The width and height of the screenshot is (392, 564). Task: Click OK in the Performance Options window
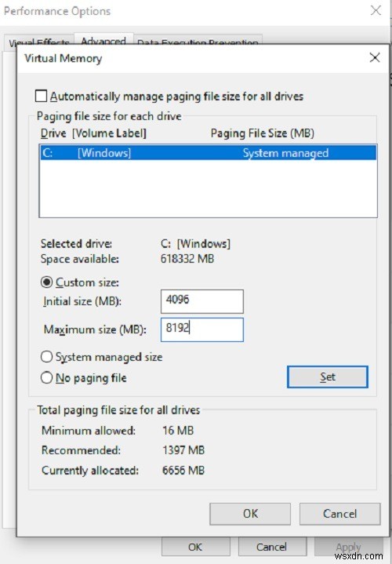click(195, 547)
